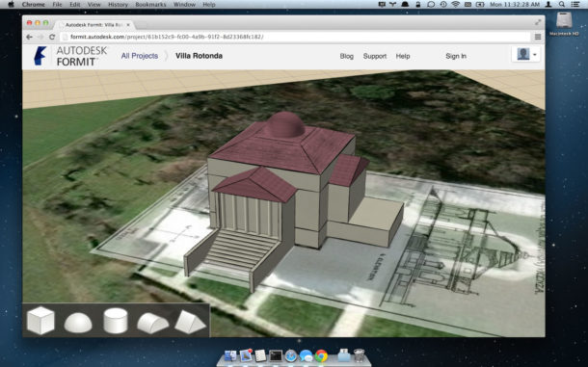Click the Messages bubble menu bar icon
This screenshot has height=367, width=588.
(431, 5)
